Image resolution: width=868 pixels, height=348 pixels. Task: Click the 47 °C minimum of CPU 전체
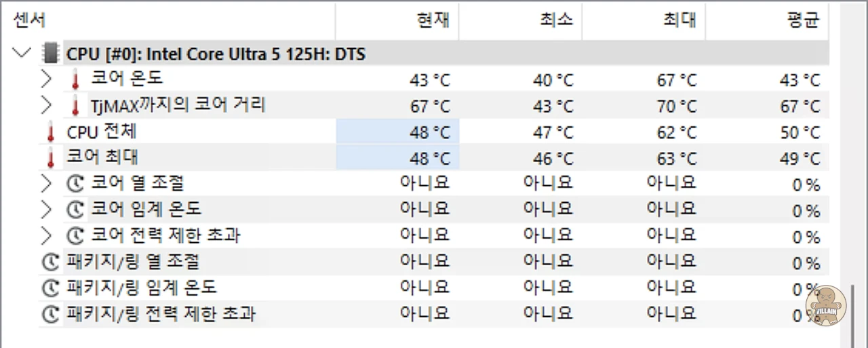pos(553,132)
